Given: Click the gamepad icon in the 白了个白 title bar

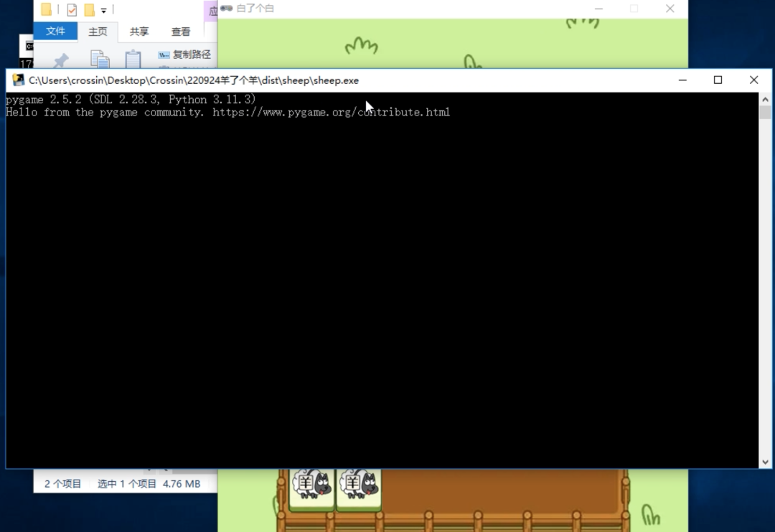Looking at the screenshot, I should [x=226, y=9].
